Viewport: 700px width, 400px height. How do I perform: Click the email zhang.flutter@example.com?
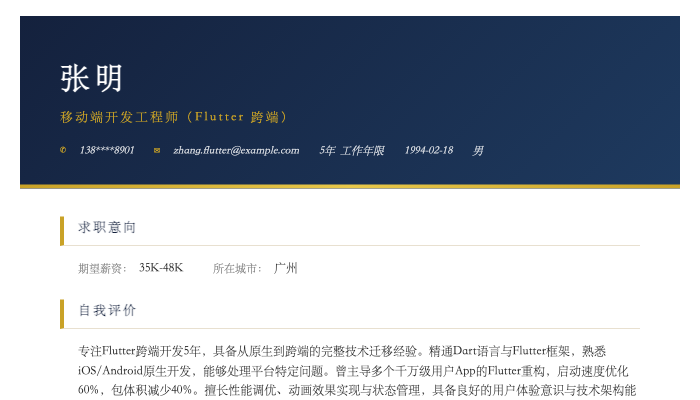pyautogui.click(x=236, y=150)
